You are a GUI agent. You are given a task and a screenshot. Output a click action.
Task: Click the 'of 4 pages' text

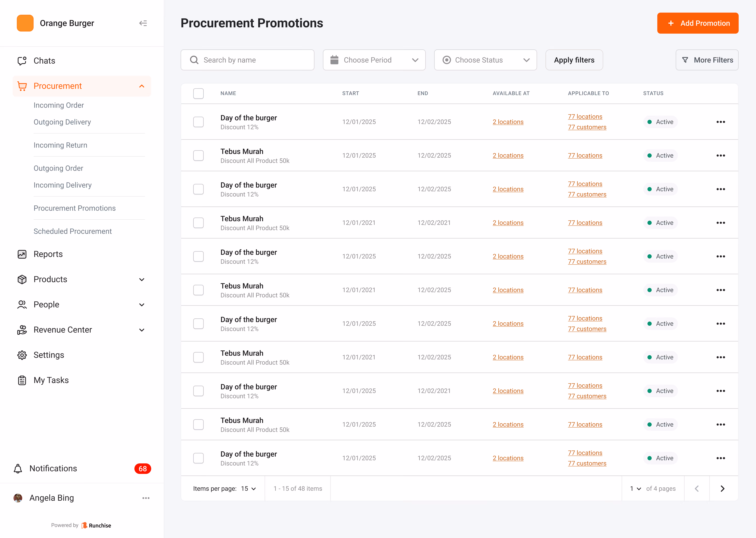661,489
